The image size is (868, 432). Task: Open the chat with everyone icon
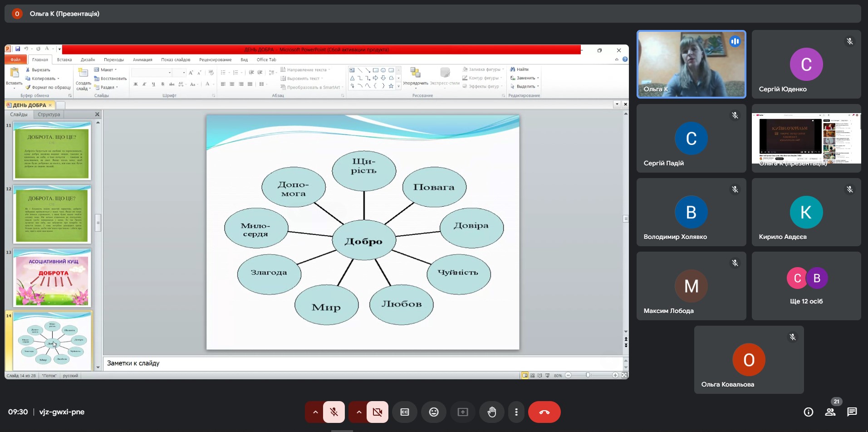[852, 412]
